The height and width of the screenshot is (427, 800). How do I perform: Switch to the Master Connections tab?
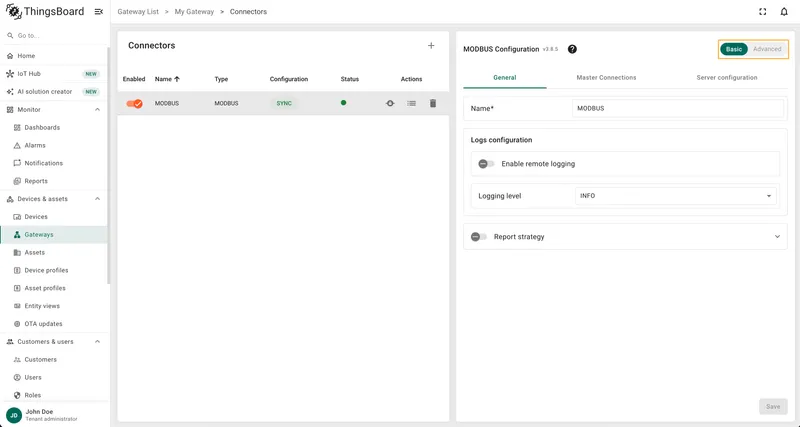click(x=606, y=78)
